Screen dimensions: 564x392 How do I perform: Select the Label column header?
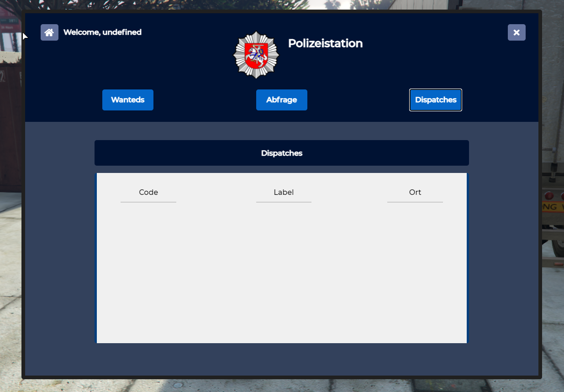tap(284, 192)
